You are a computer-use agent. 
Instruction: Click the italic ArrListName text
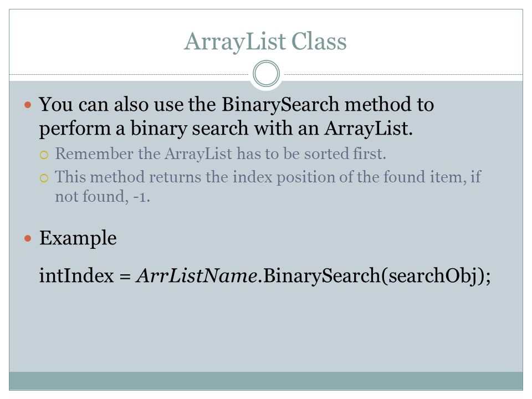(x=196, y=275)
